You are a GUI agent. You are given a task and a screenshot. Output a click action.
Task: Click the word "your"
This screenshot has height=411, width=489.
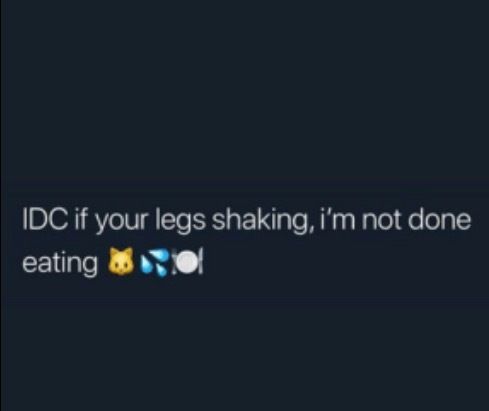click(121, 223)
